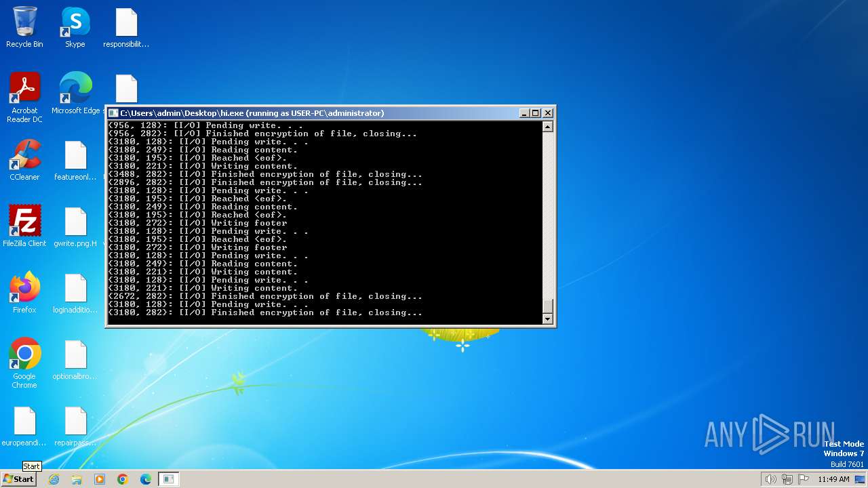Screen dimensions: 868x488
Task: Launch Edge from the taskbar
Action: [x=146, y=479]
